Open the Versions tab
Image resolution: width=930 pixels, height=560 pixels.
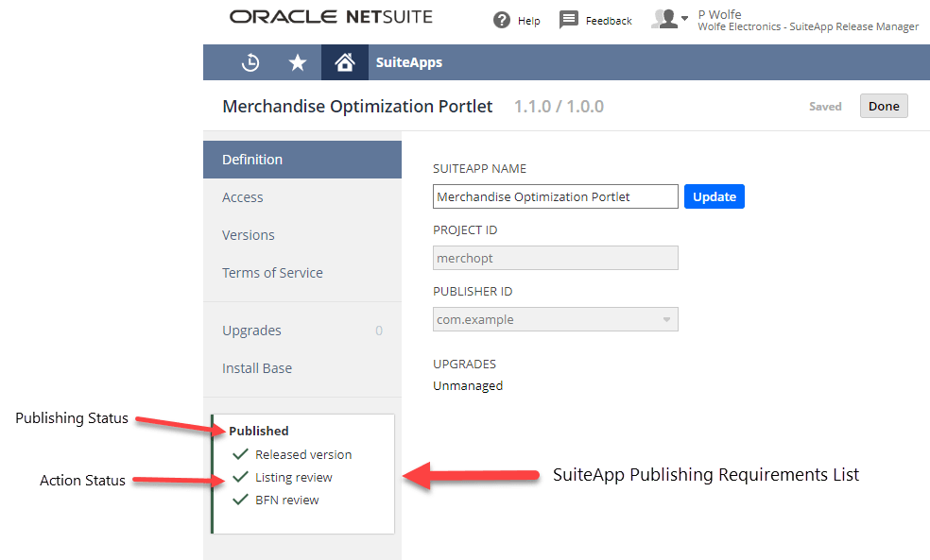(x=302, y=235)
